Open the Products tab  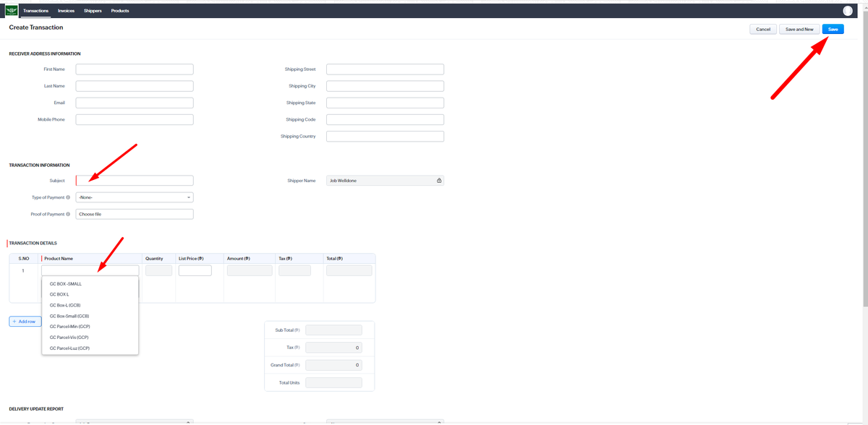pos(120,11)
